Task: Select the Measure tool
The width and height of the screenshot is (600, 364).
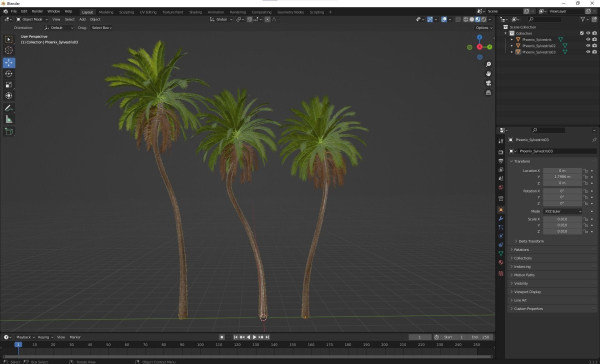Action: (x=9, y=119)
